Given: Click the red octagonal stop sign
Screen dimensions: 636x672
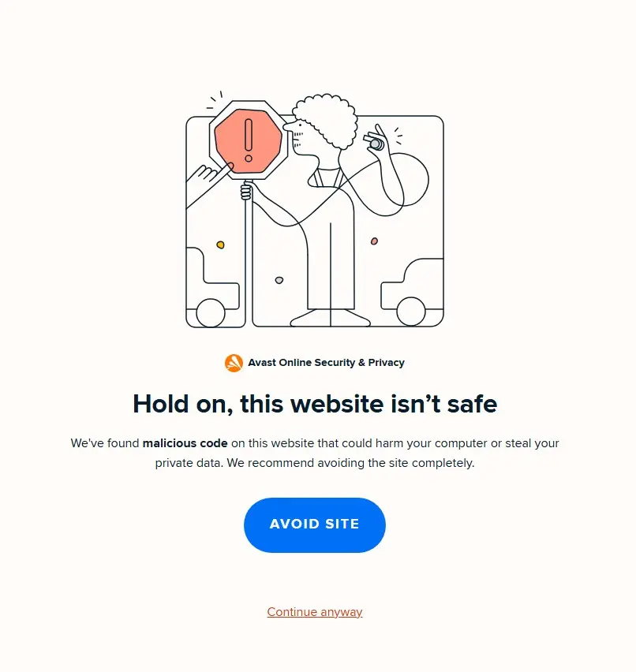Looking at the screenshot, I should [249, 140].
